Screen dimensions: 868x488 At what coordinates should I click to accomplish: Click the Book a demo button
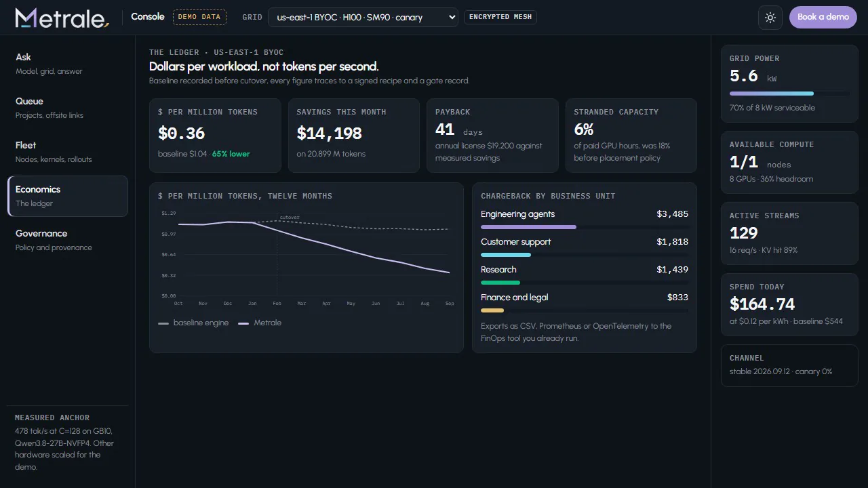pos(823,17)
